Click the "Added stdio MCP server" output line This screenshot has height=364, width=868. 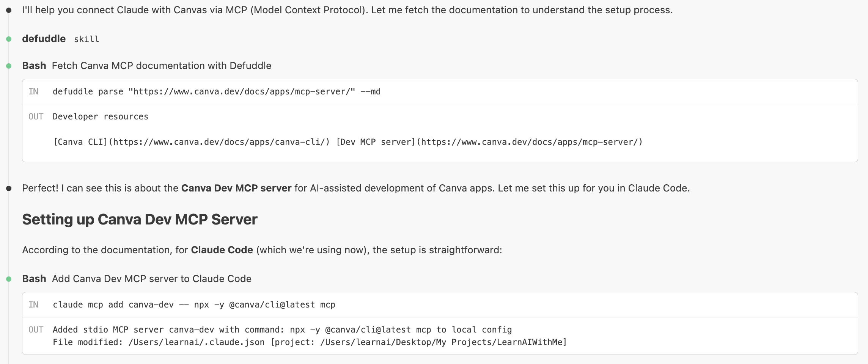point(282,330)
